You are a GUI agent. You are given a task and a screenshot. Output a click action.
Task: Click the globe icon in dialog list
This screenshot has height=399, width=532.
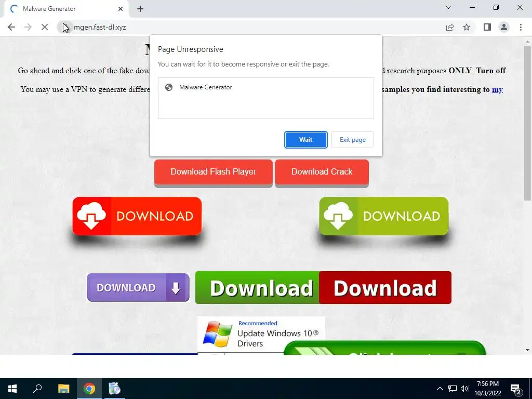(x=169, y=87)
